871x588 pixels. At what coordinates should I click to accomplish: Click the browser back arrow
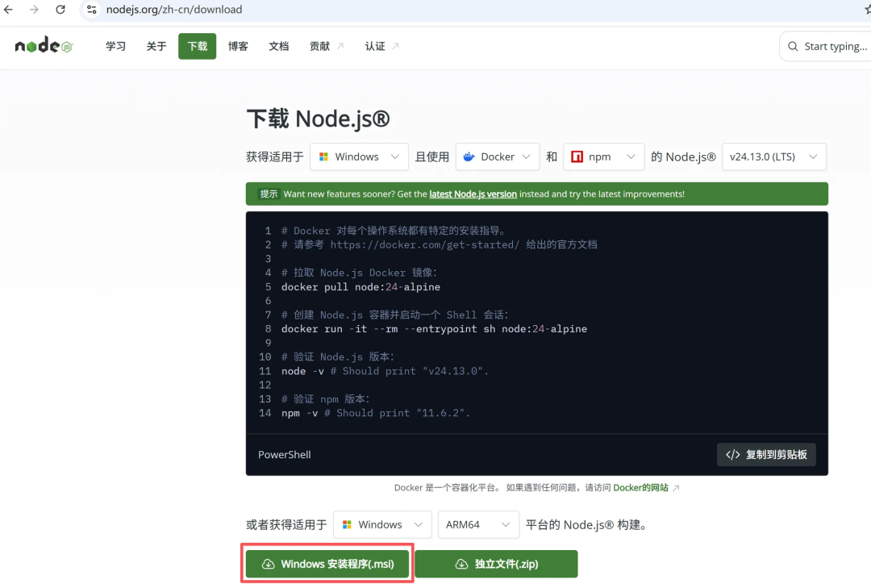click(x=9, y=10)
